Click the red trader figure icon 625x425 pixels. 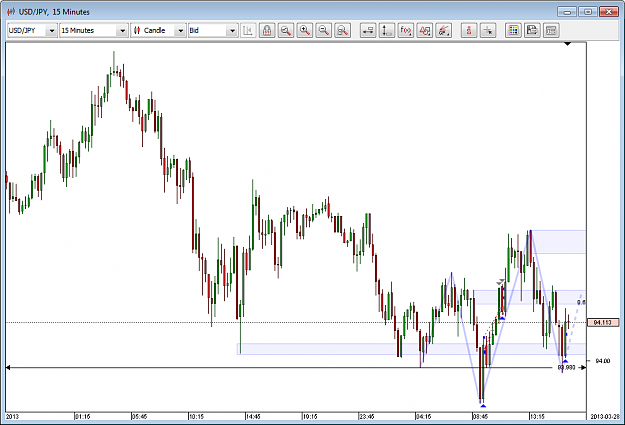point(469,30)
